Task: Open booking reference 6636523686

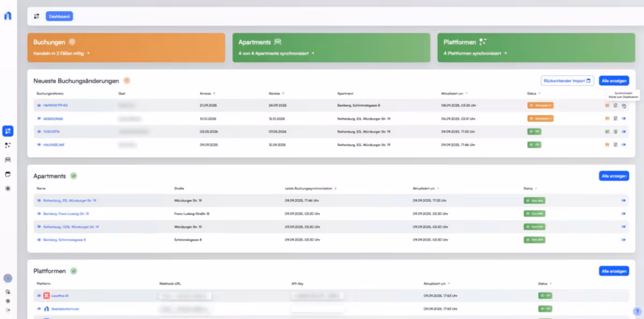Action: coord(53,118)
